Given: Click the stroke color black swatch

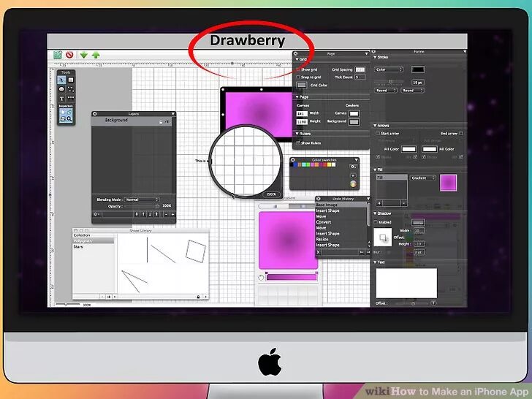Looking at the screenshot, I should pyautogui.click(x=418, y=69).
